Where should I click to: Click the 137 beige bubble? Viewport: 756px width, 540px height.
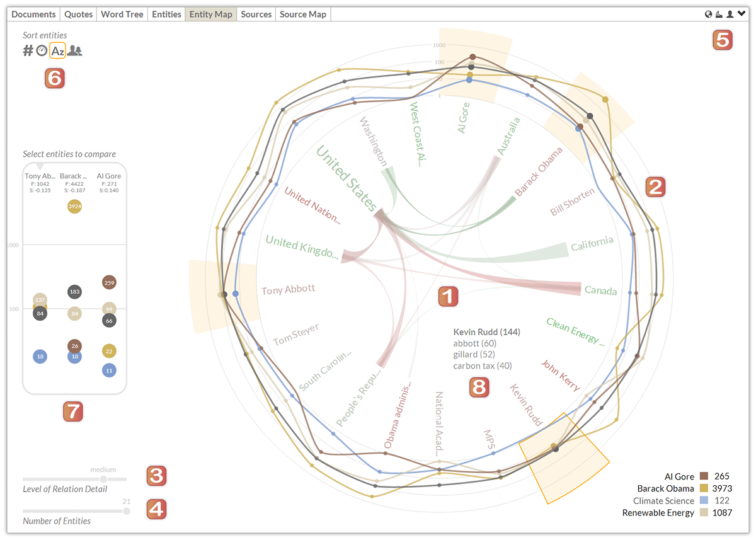pos(40,300)
